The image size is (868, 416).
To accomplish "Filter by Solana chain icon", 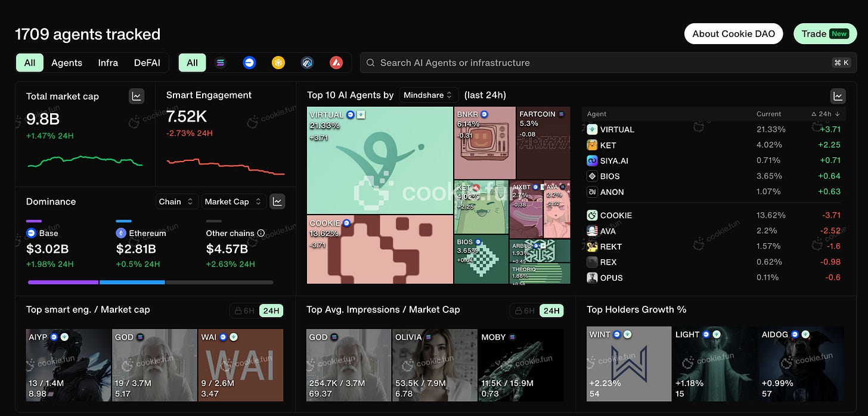I will pyautogui.click(x=221, y=63).
